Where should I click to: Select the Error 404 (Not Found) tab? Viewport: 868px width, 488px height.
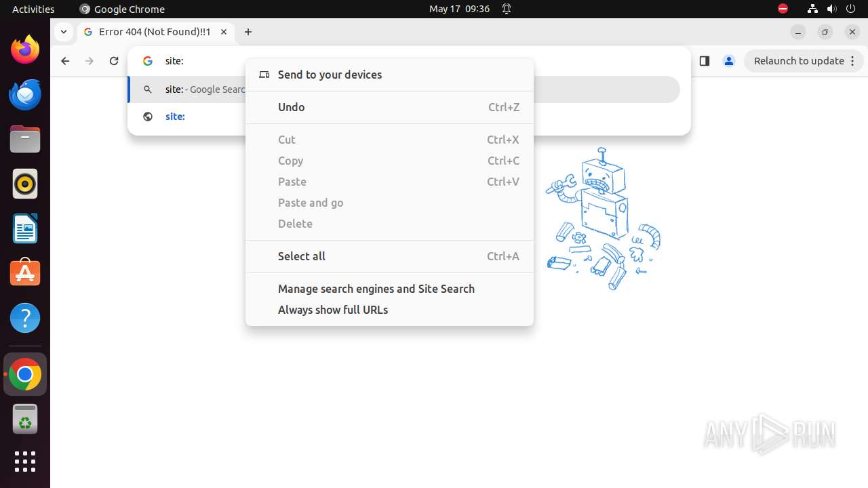click(155, 32)
